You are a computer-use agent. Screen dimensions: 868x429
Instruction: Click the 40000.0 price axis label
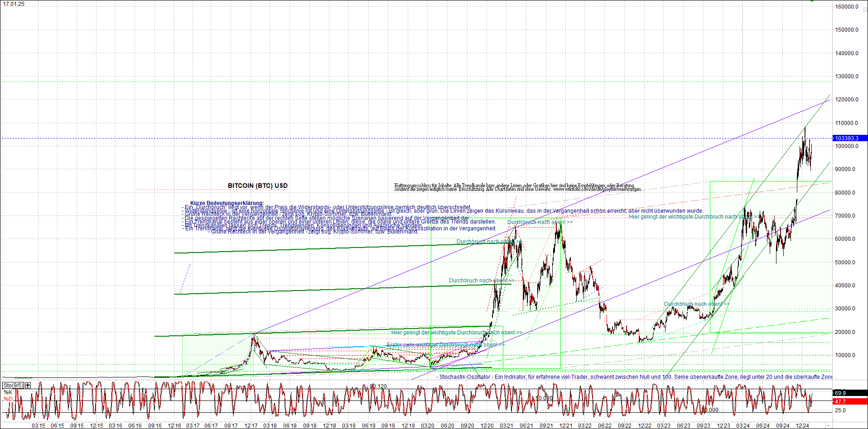[845, 286]
